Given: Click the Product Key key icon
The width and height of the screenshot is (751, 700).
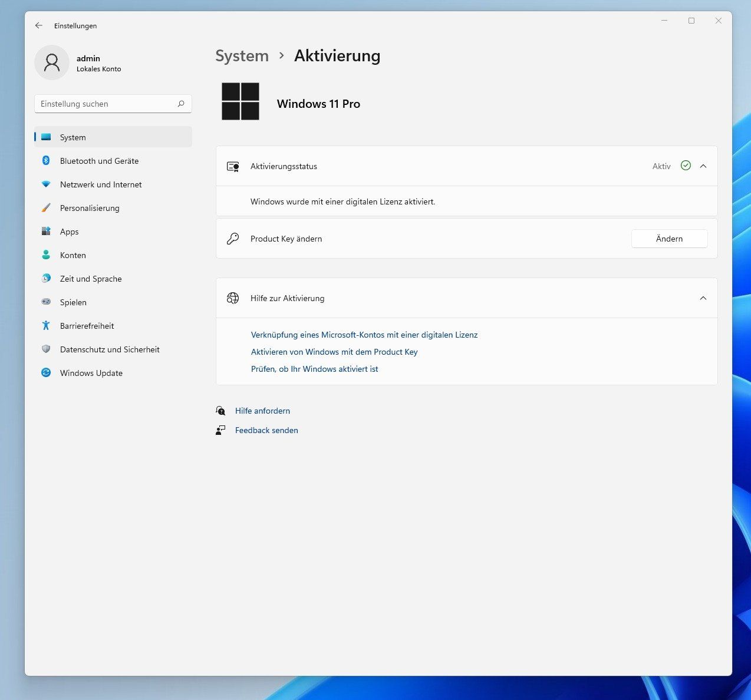Looking at the screenshot, I should tap(233, 239).
